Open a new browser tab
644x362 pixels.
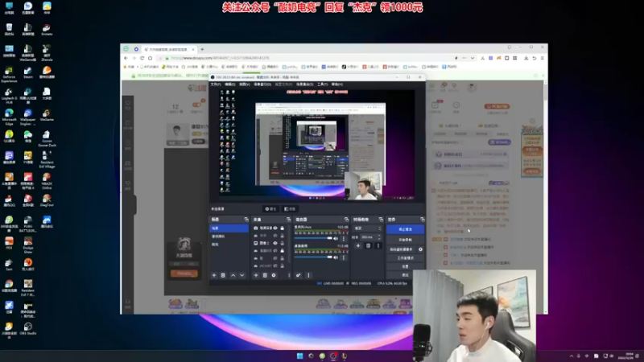(202, 49)
